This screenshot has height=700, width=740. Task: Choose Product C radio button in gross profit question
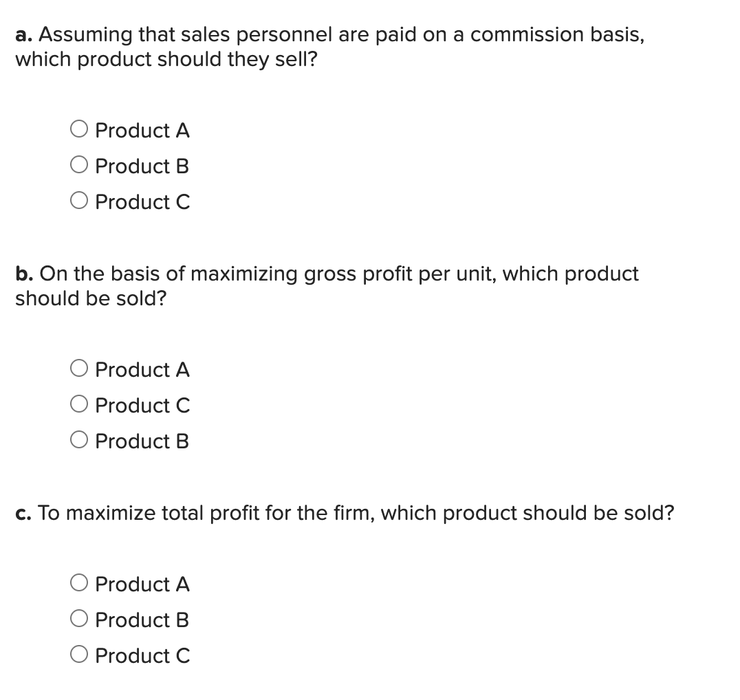tap(79, 405)
